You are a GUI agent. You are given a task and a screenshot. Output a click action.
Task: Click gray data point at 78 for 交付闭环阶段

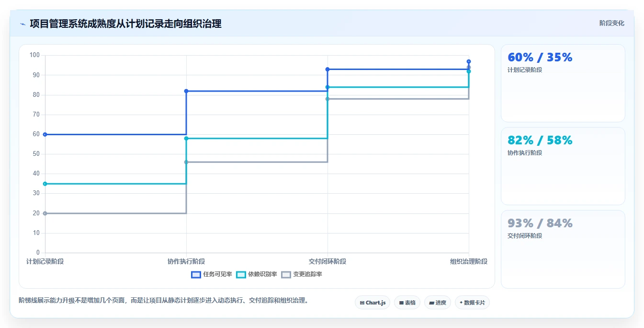coord(328,99)
